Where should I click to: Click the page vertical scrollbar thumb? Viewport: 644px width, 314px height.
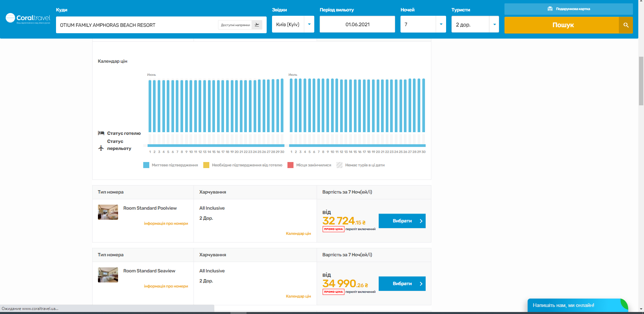[x=641, y=81]
